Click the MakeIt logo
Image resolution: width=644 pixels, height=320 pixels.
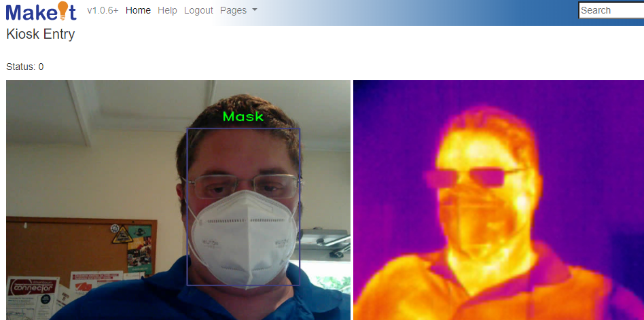pyautogui.click(x=41, y=12)
